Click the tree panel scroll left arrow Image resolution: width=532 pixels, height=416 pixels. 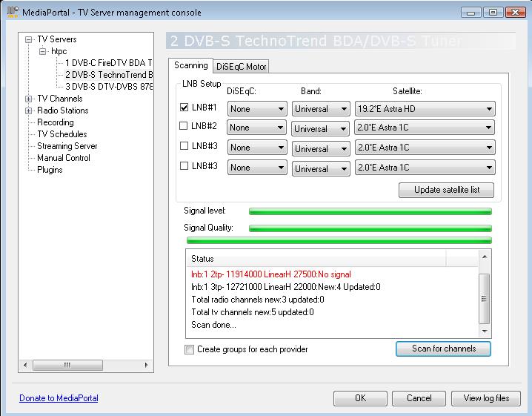[x=25, y=365]
